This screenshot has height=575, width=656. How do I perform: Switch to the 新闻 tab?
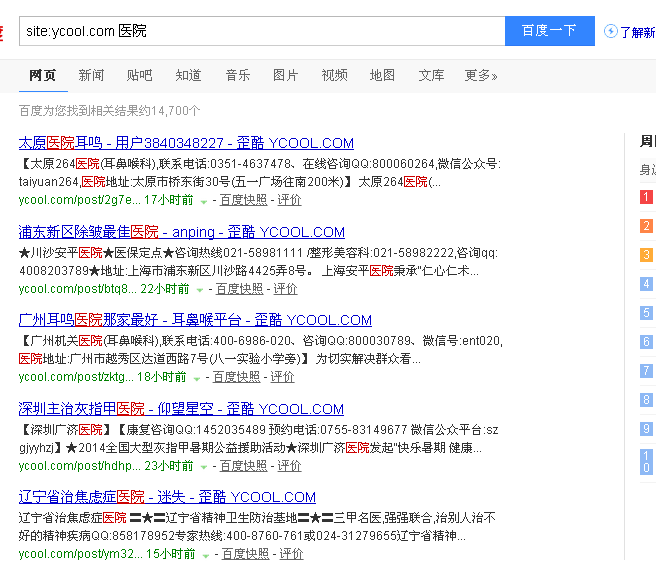pos(91,75)
